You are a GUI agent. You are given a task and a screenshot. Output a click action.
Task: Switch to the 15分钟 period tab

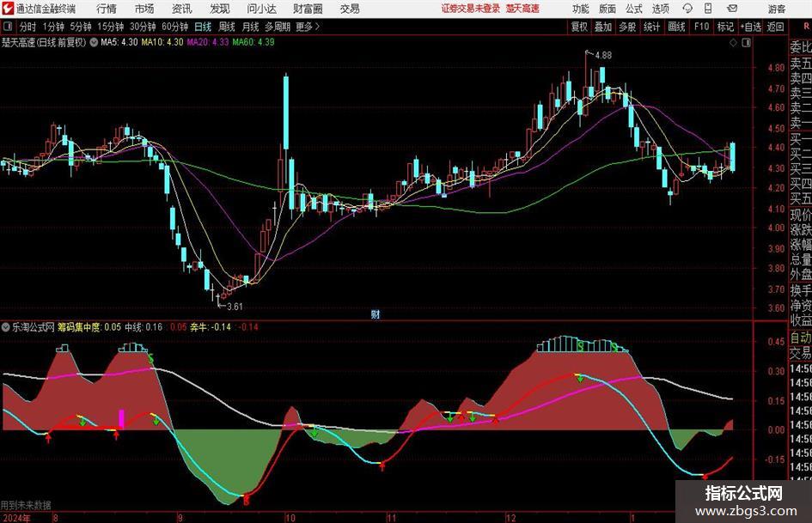[x=111, y=27]
